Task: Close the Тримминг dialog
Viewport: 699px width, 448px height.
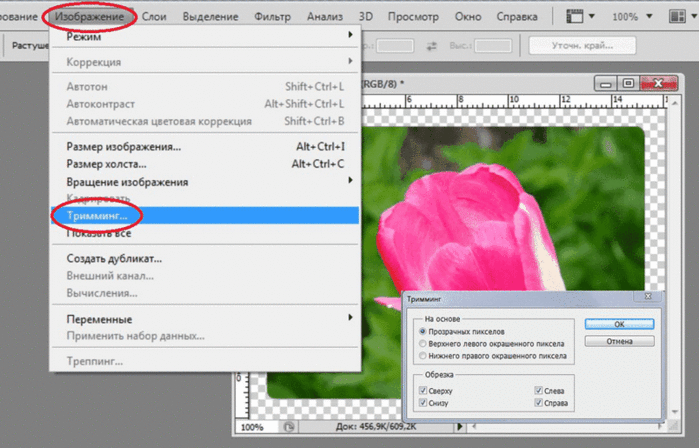Action: click(x=648, y=296)
